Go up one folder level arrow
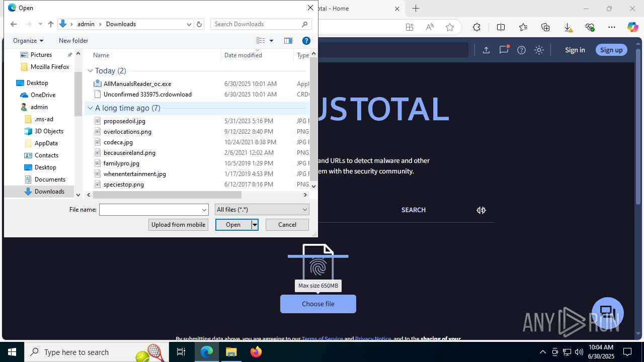Image resolution: width=644 pixels, height=362 pixels. [51, 24]
